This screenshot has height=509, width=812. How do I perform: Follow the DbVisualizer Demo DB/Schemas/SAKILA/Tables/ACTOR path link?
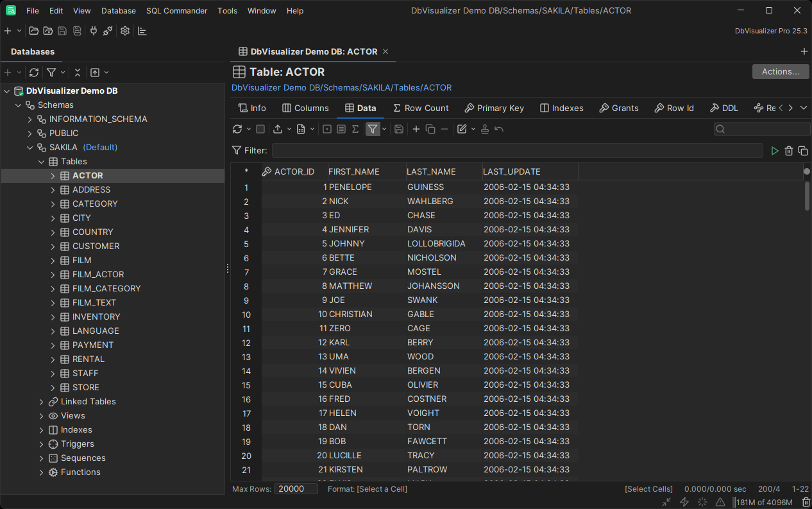[x=341, y=87]
